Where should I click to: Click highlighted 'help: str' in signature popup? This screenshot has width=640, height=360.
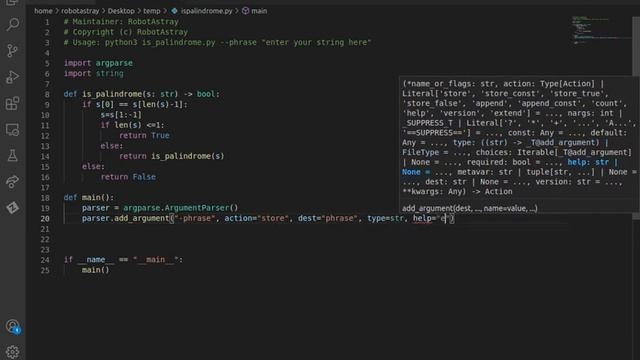tap(588, 162)
